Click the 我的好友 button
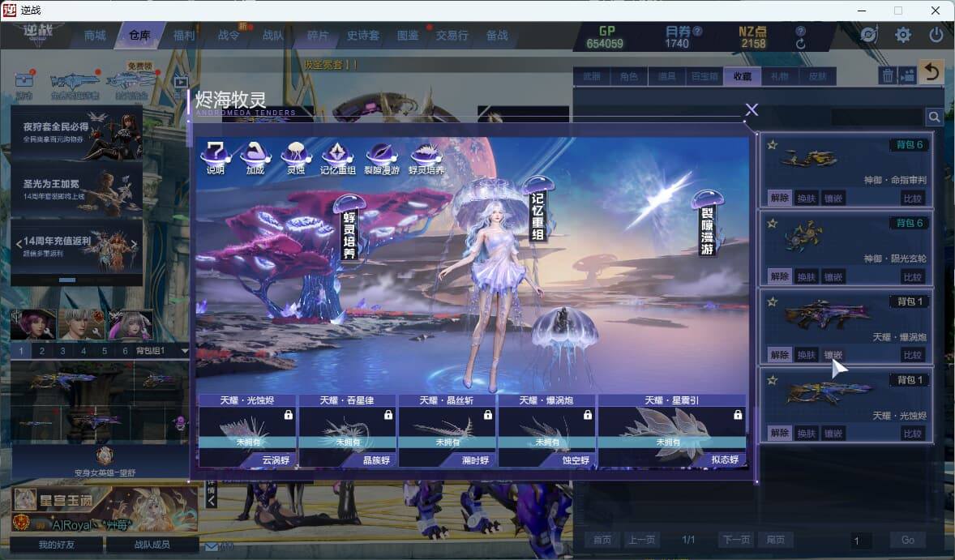 (57, 545)
